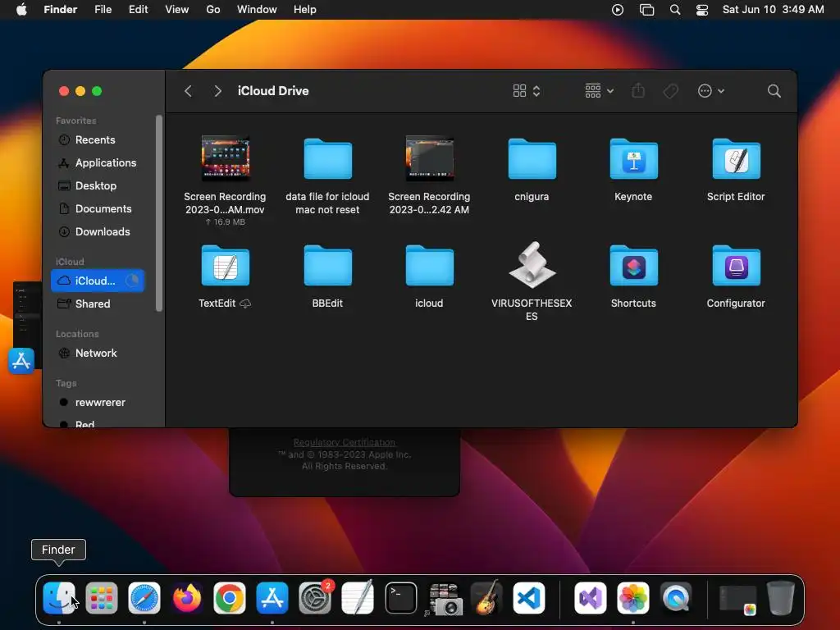Click the Regulatory Certification link behind Finder
This screenshot has width=840, height=630.
pyautogui.click(x=345, y=442)
